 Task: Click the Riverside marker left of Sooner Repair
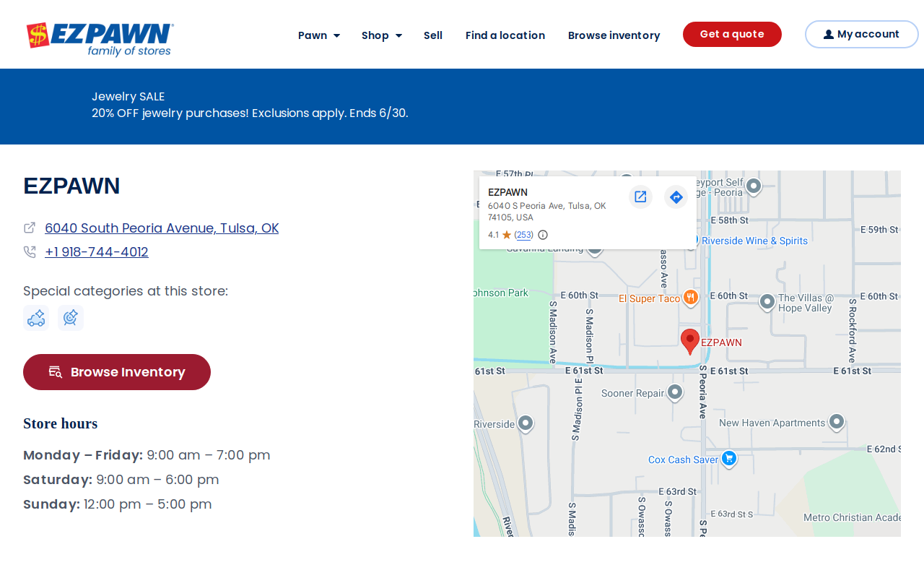[x=526, y=423]
